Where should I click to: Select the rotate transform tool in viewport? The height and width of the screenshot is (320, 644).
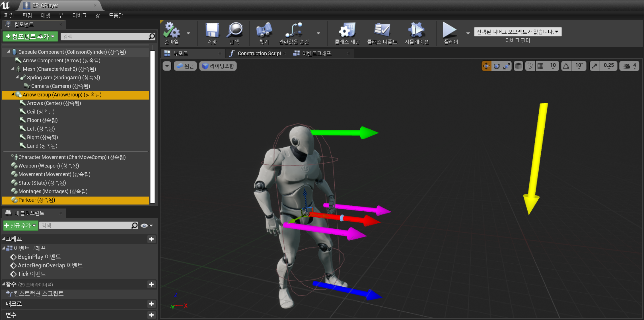click(497, 66)
